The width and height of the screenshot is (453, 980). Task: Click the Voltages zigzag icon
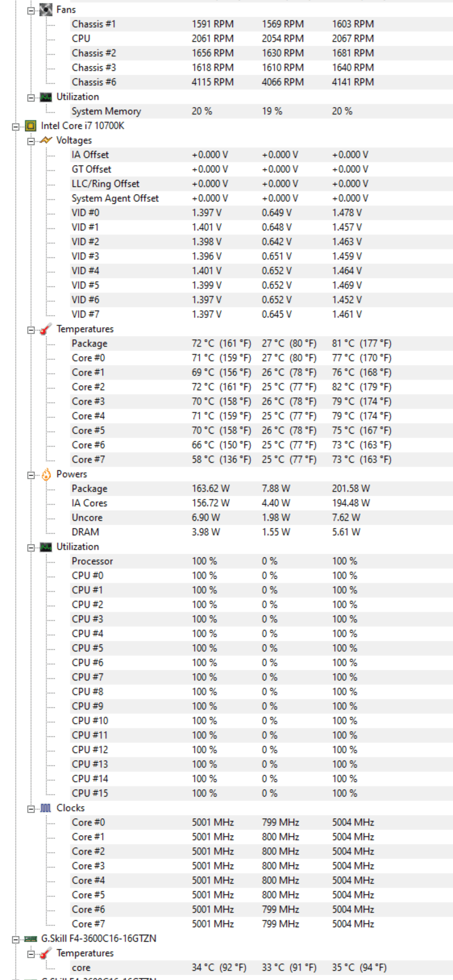[46, 140]
